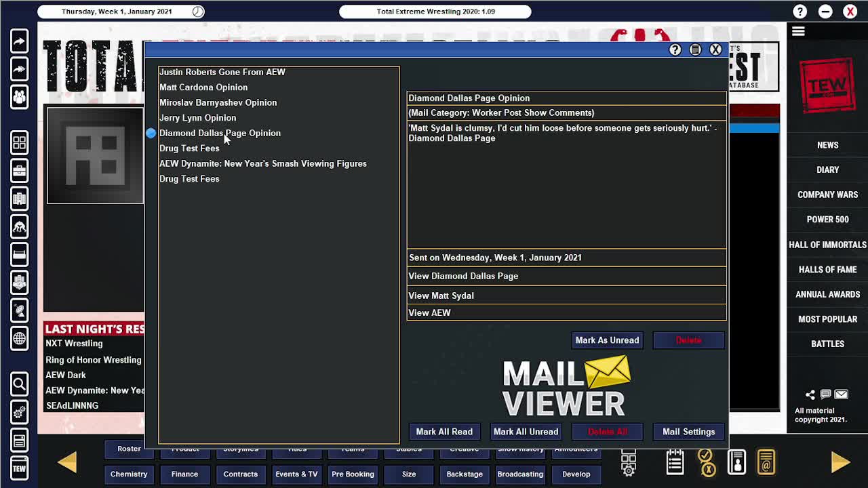Select AEW Dynamite New Year's Smash Viewing Figures mail
Viewport: 868px width, 488px height.
click(263, 163)
